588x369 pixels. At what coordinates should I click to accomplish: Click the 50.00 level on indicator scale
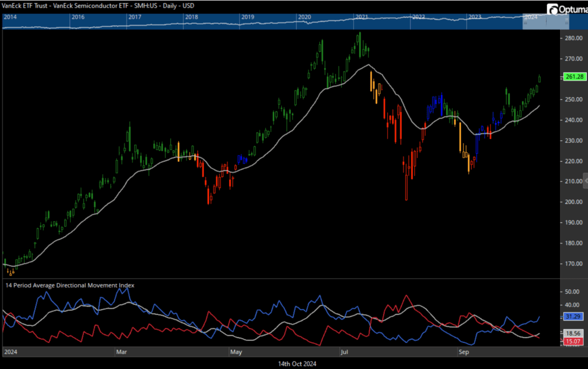pos(572,292)
